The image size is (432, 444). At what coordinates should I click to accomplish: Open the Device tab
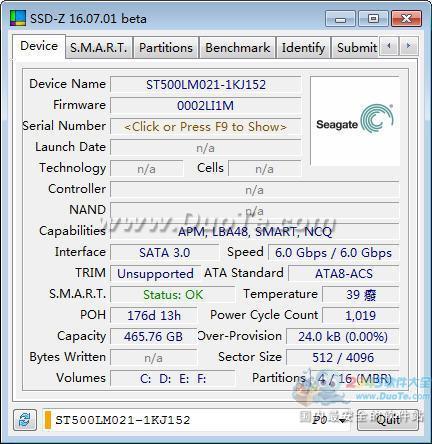(x=39, y=46)
